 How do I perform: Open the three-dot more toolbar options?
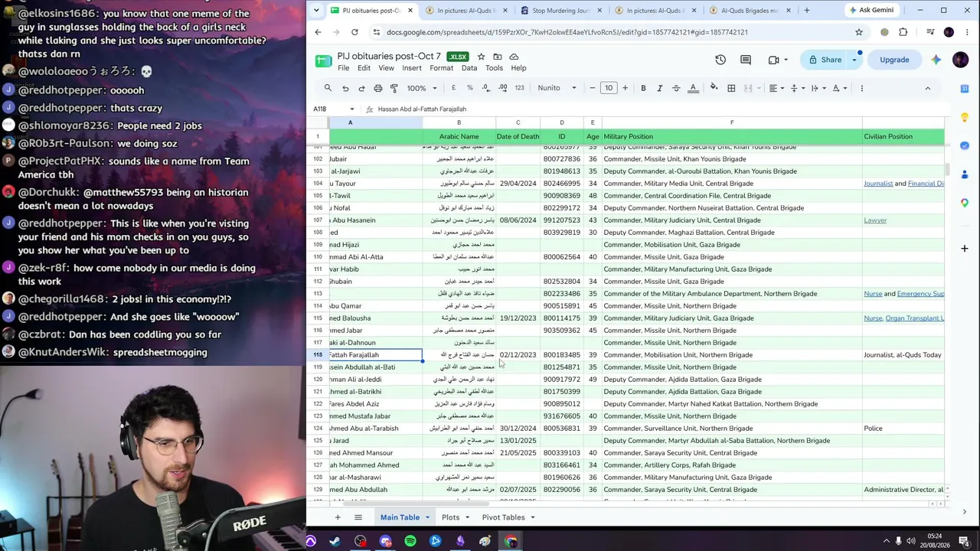point(862,88)
